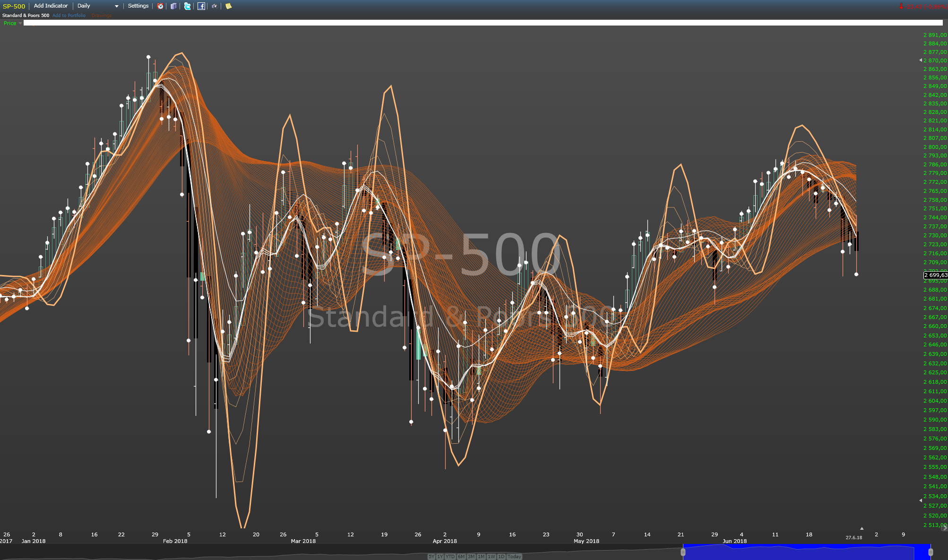The width and height of the screenshot is (948, 560).
Task: Open the Settings menu
Action: [x=138, y=6]
